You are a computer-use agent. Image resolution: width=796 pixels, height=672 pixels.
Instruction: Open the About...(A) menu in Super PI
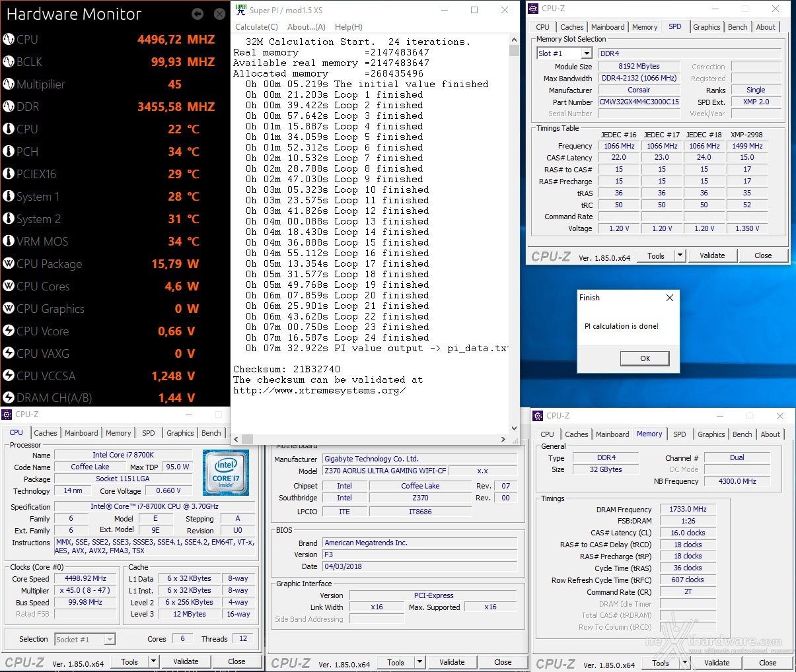pyautogui.click(x=307, y=27)
